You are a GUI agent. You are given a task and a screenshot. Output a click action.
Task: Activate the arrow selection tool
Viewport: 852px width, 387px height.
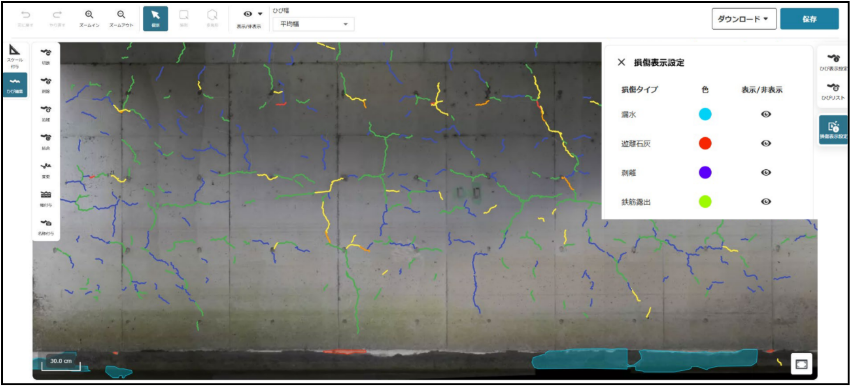[x=155, y=18]
